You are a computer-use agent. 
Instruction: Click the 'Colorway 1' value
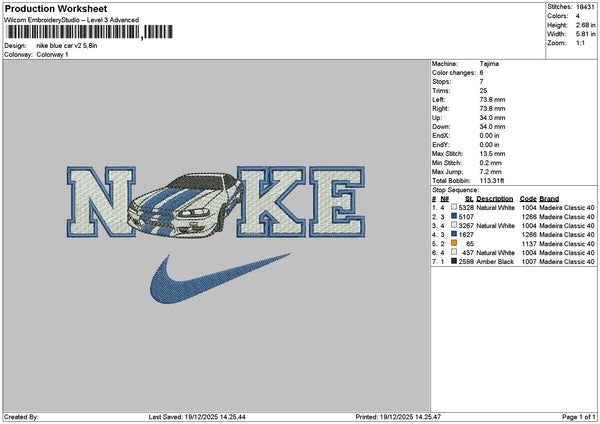(x=52, y=55)
